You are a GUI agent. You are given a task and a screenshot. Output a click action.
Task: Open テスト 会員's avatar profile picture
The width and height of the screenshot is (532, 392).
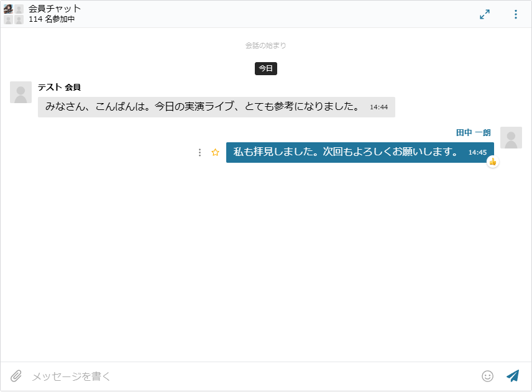coord(21,92)
